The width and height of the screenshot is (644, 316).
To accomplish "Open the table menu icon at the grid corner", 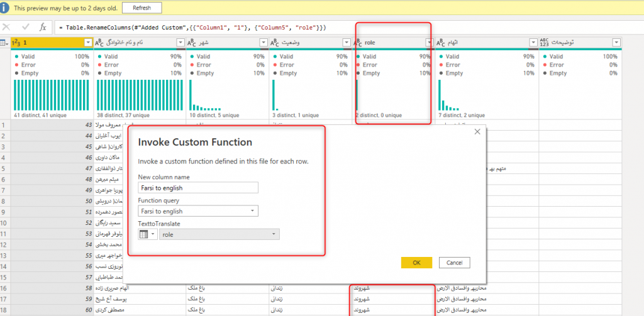I will pyautogui.click(x=4, y=42).
